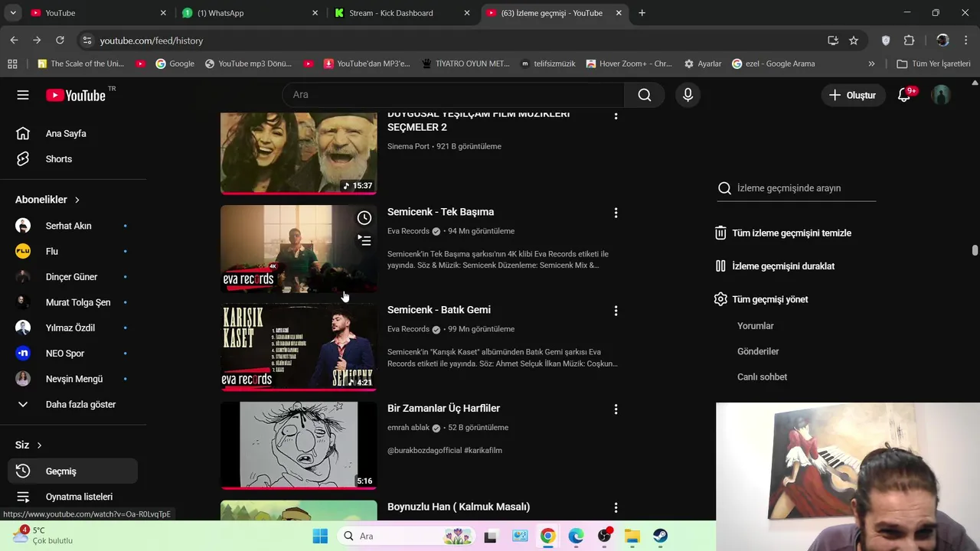Switch to the Stream - Kick Dashboard tab

point(403,13)
